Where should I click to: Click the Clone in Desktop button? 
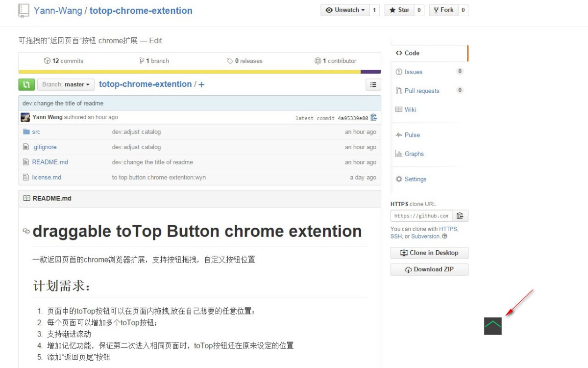(429, 253)
